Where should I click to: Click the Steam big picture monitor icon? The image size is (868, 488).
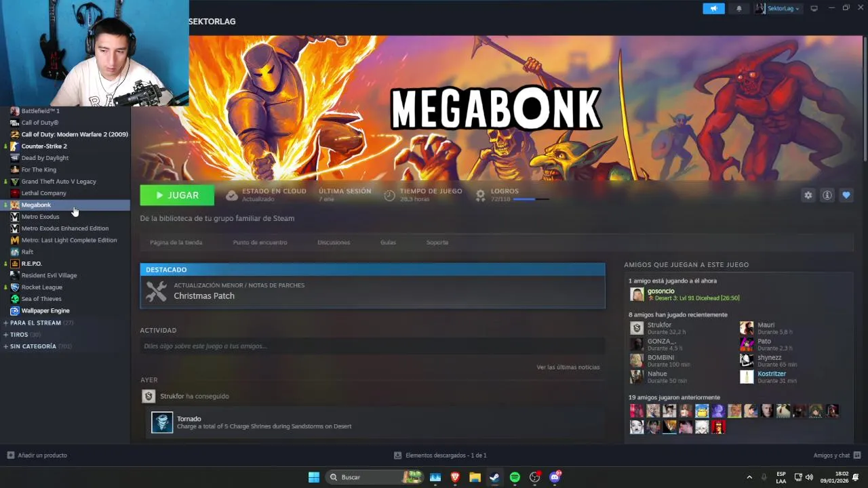[x=814, y=8]
